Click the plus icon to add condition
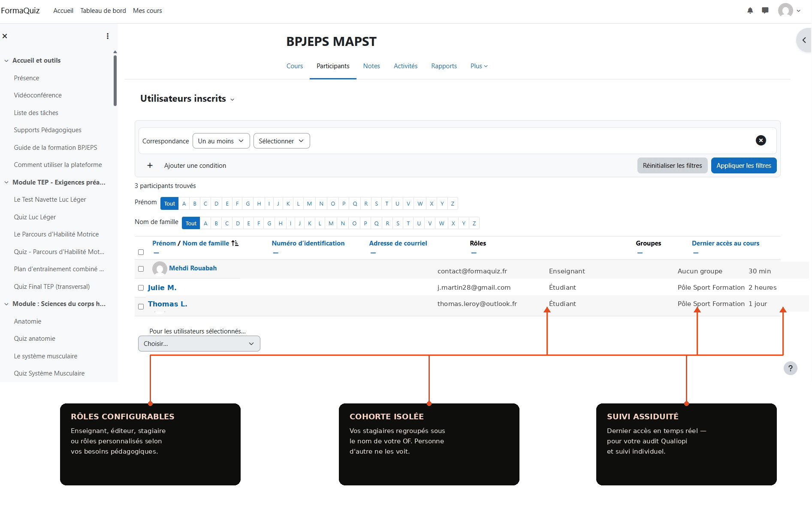Image resolution: width=812 pixels, height=515 pixels. [150, 165]
